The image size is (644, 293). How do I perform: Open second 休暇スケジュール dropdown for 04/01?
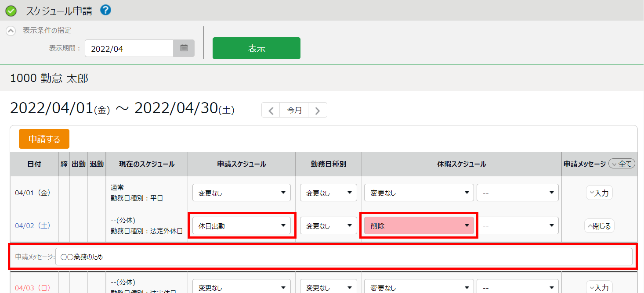point(517,193)
